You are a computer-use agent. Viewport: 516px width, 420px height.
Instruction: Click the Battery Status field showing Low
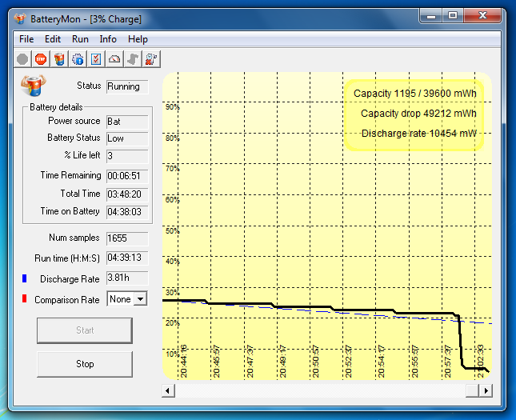point(127,138)
